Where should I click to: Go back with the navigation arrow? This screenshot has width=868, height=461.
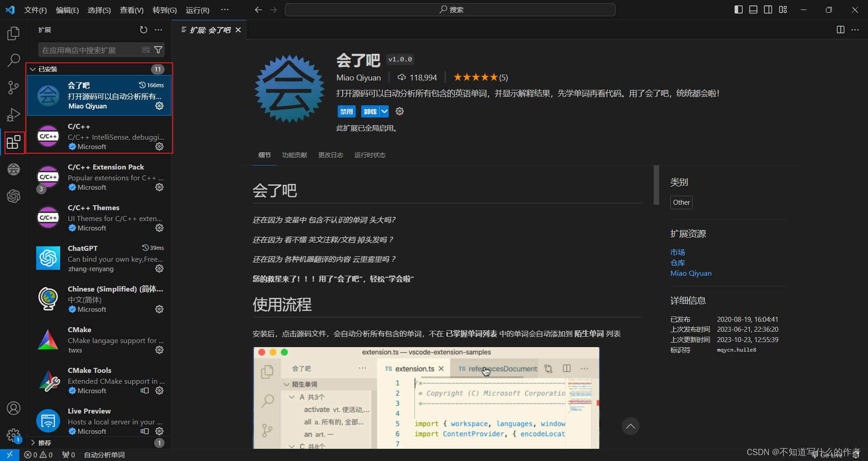(x=258, y=9)
